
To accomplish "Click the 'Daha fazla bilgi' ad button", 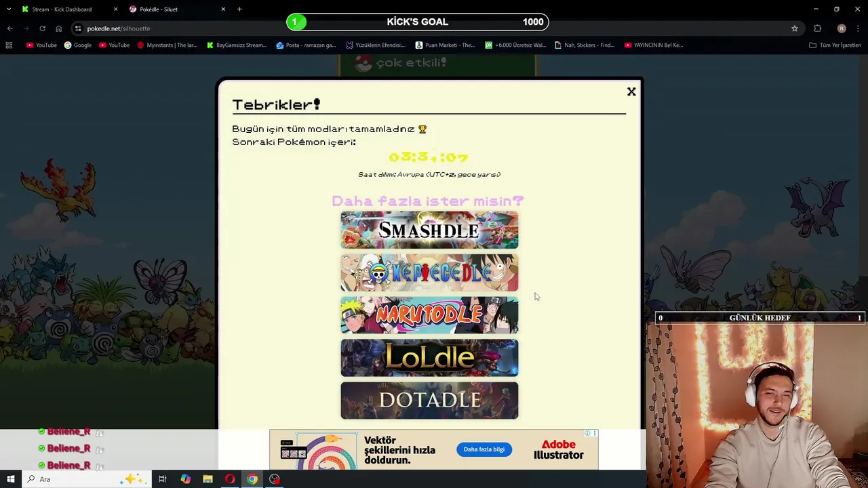I will point(484,449).
